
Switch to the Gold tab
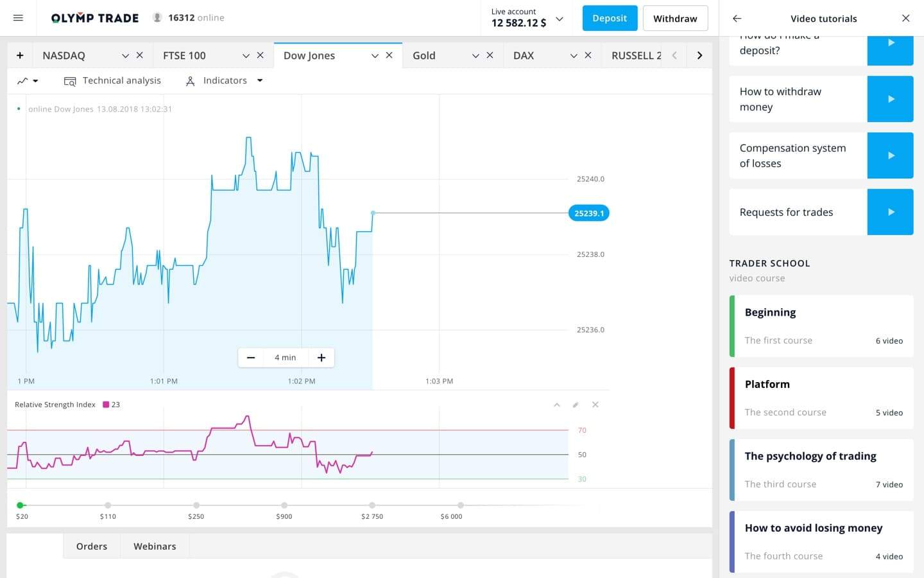[x=424, y=55]
